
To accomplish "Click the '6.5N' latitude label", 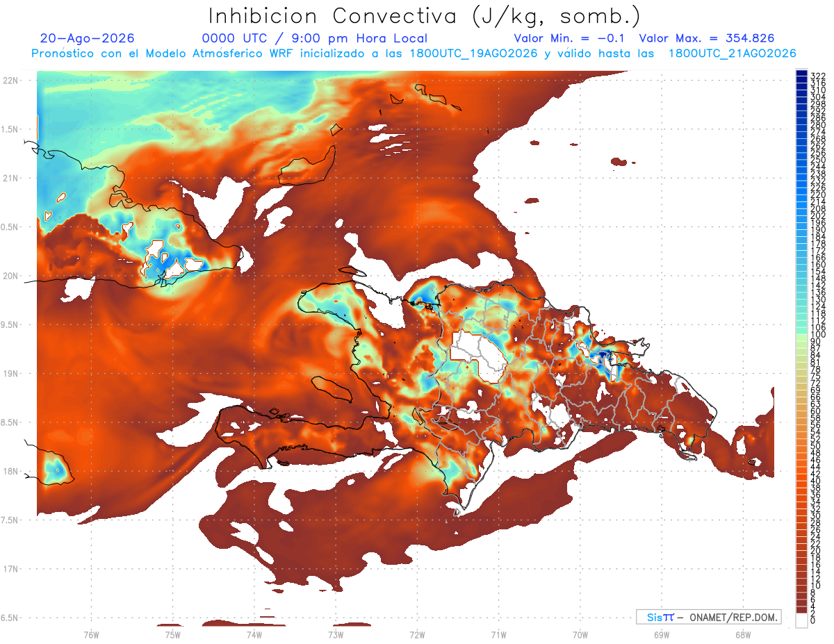I will click(x=10, y=618).
